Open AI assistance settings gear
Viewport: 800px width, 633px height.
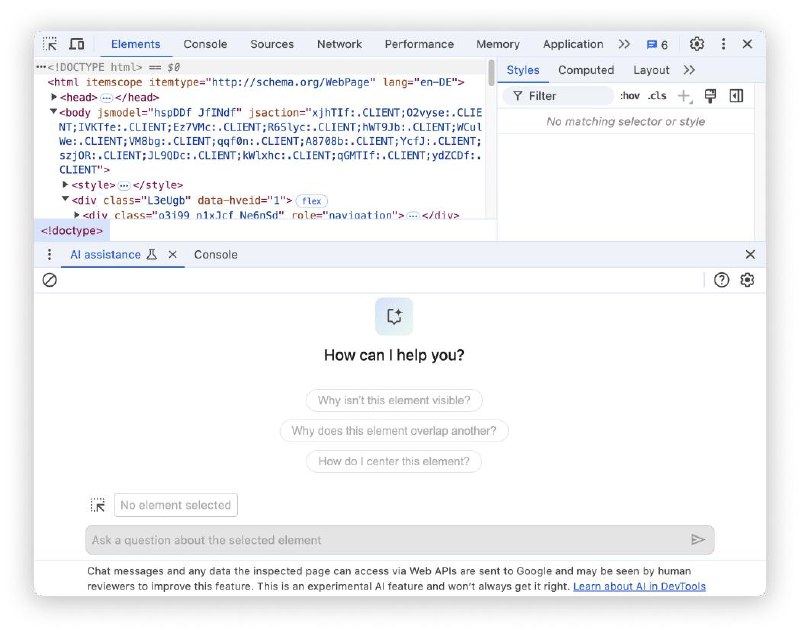747,280
